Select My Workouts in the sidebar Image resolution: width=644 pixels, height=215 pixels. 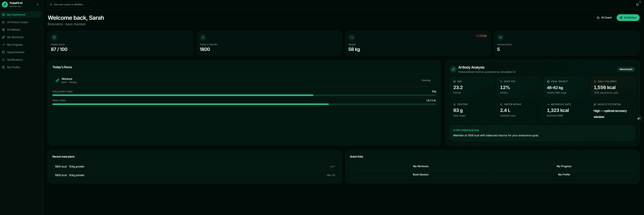21,37
